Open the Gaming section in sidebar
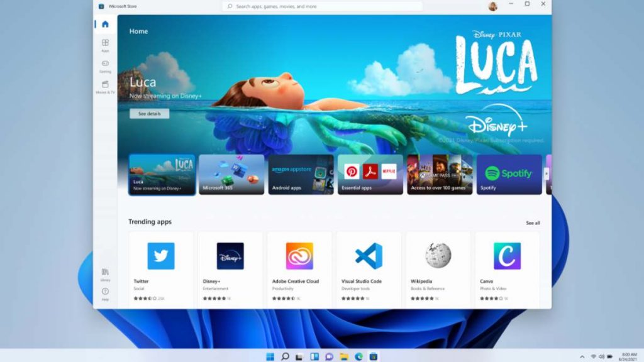This screenshot has width=644, height=362. [x=105, y=66]
